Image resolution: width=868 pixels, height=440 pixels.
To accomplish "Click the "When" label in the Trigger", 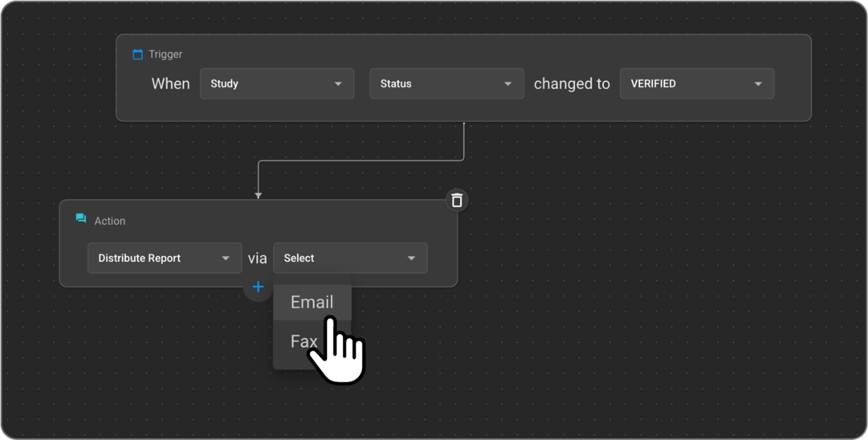I will [171, 84].
